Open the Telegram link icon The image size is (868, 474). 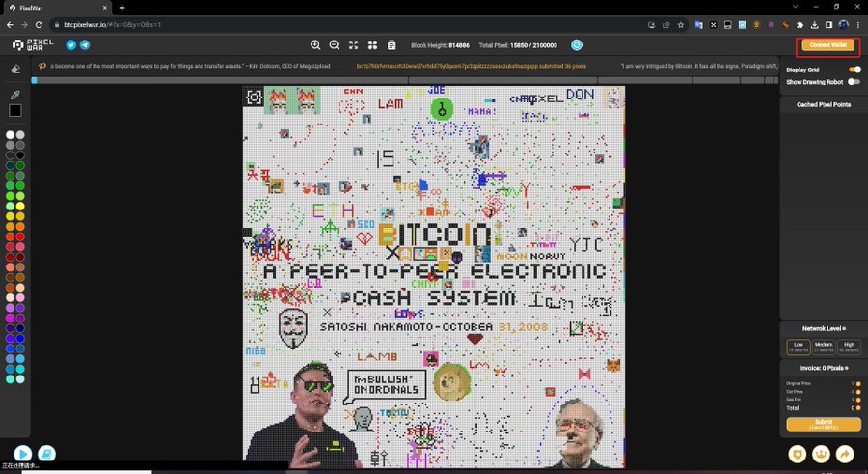pos(85,45)
